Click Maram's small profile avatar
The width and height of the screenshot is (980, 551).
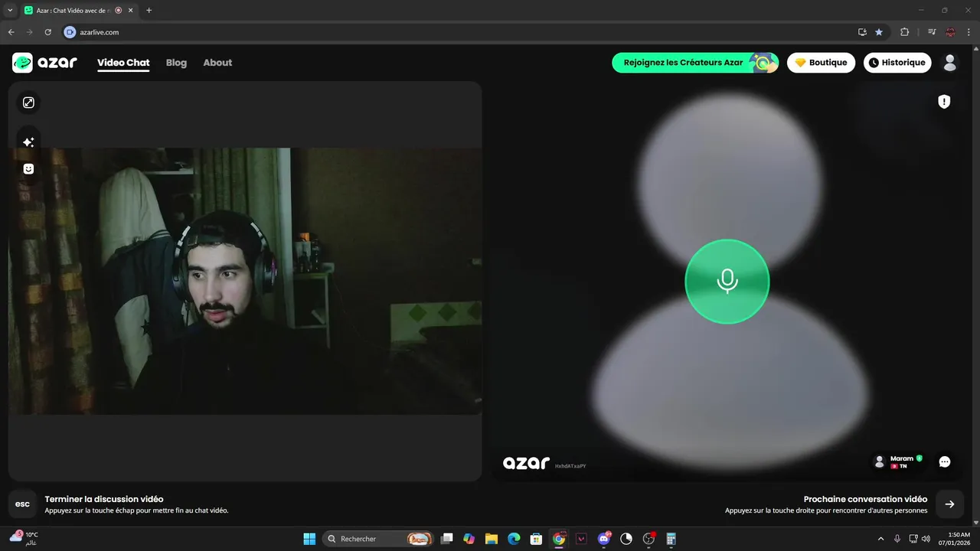pyautogui.click(x=879, y=462)
